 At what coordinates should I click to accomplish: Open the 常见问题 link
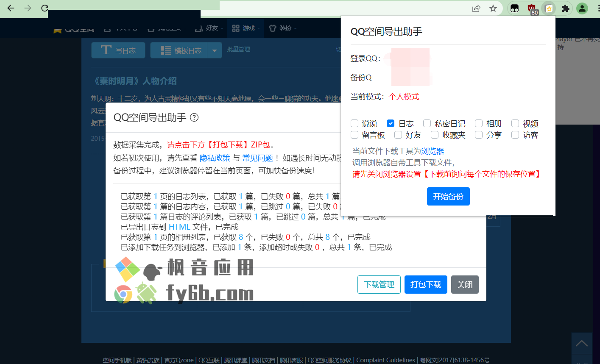point(258,158)
